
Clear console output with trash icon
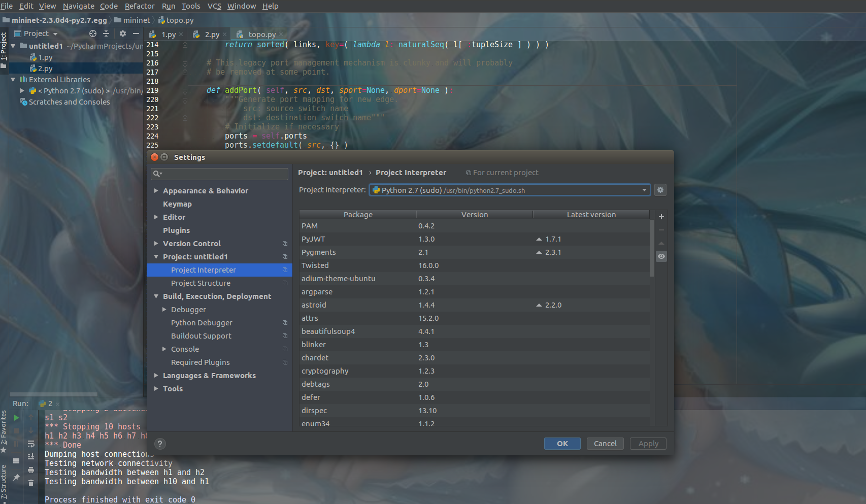[x=31, y=483]
